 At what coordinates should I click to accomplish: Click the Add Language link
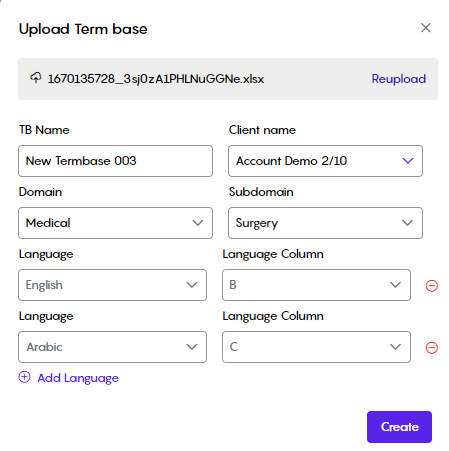tap(78, 378)
